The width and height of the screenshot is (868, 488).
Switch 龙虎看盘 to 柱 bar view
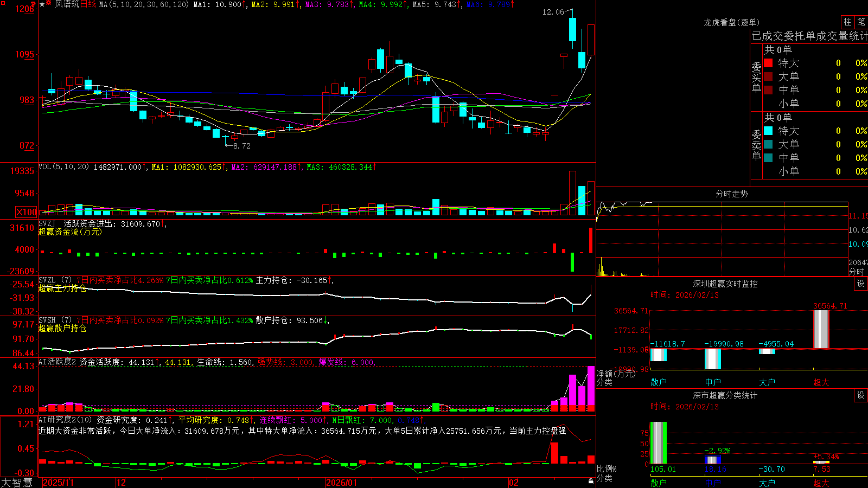point(847,22)
